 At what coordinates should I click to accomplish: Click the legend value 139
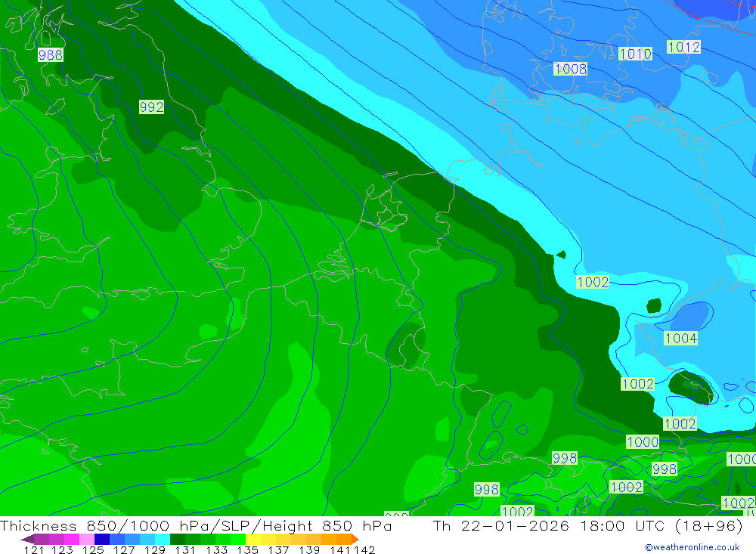[309, 549]
